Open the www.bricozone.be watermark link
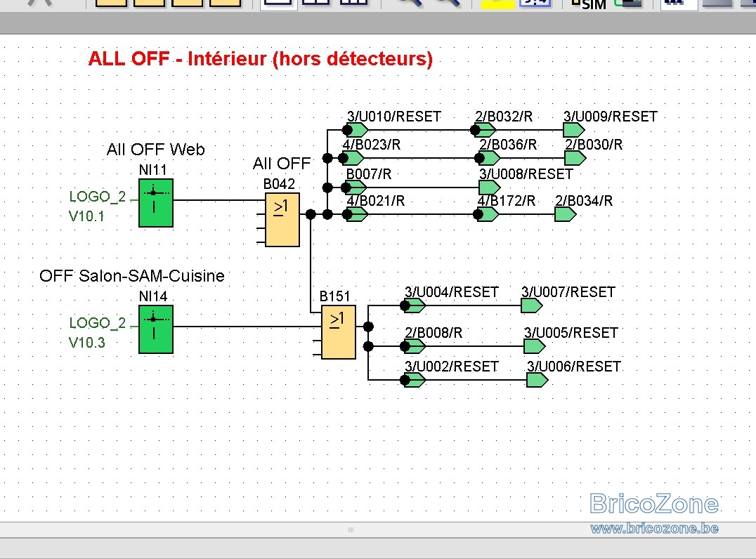Image resolution: width=756 pixels, height=559 pixels. tap(654, 529)
